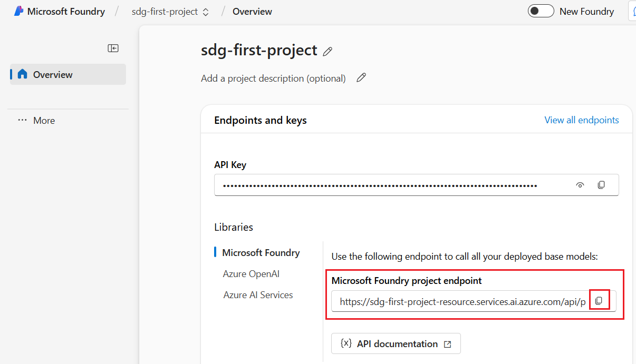636x364 pixels.
Task: Click the external link icon on API documentation
Action: (x=448, y=343)
